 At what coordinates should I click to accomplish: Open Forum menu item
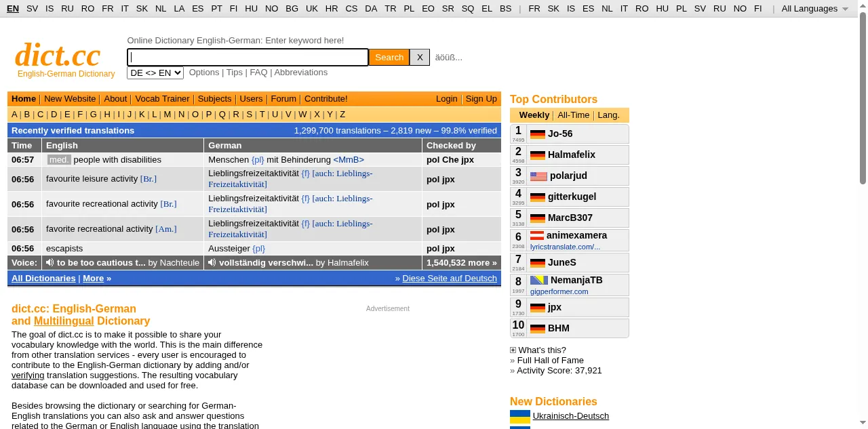[283, 99]
